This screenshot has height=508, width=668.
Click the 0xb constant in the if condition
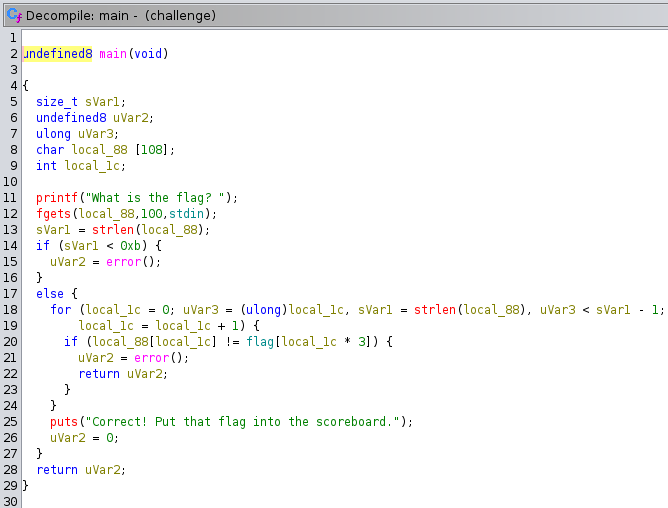133,245
